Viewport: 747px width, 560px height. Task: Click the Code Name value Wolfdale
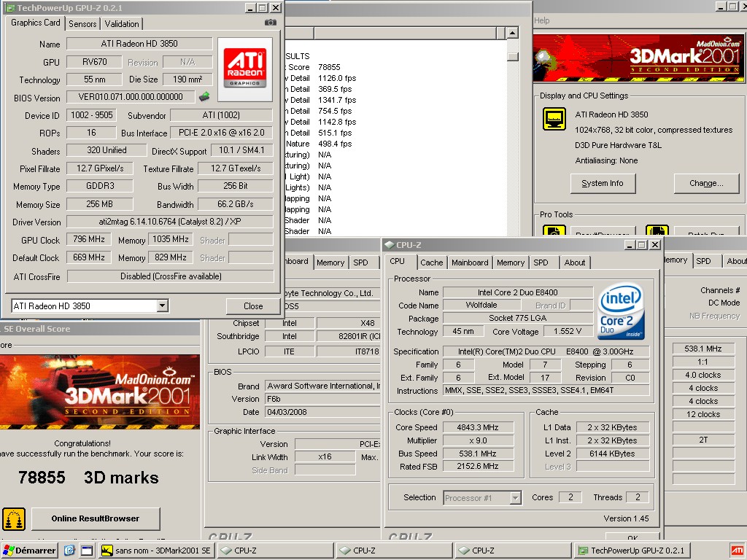click(x=481, y=306)
